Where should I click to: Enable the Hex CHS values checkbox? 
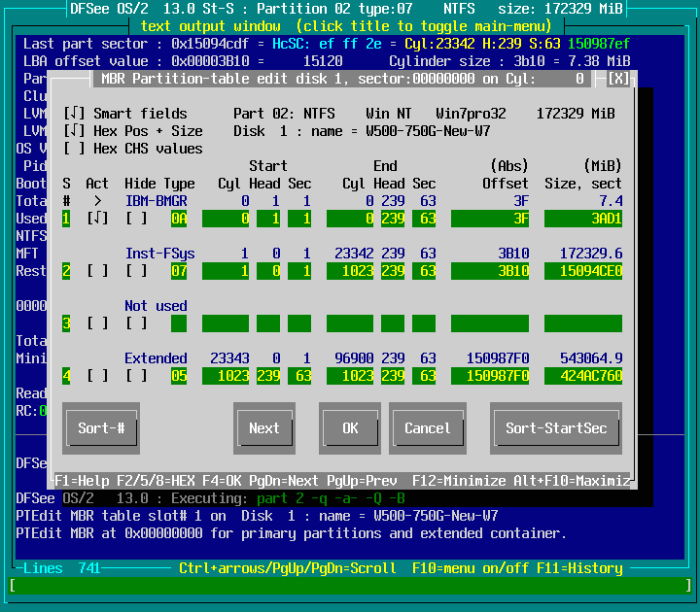pyautogui.click(x=74, y=149)
